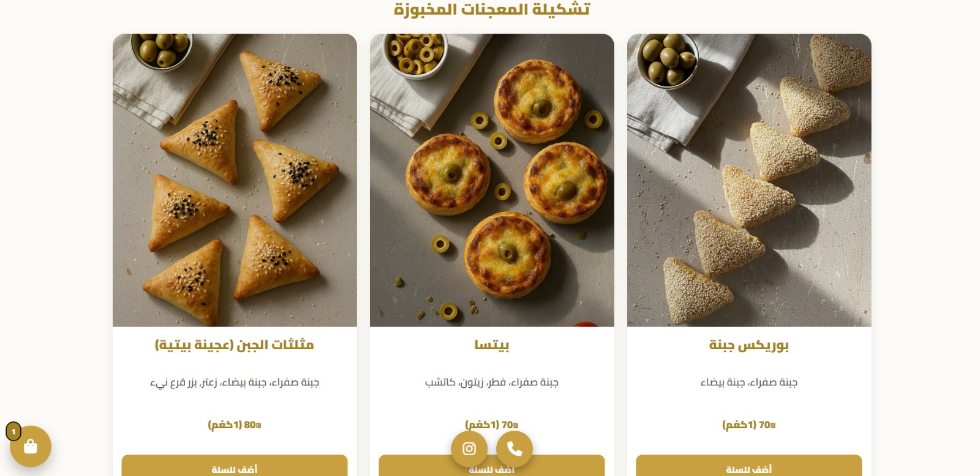This screenshot has height=476, width=980.
Task: Click the مثلثات الجبن ingredients description
Action: [235, 383]
